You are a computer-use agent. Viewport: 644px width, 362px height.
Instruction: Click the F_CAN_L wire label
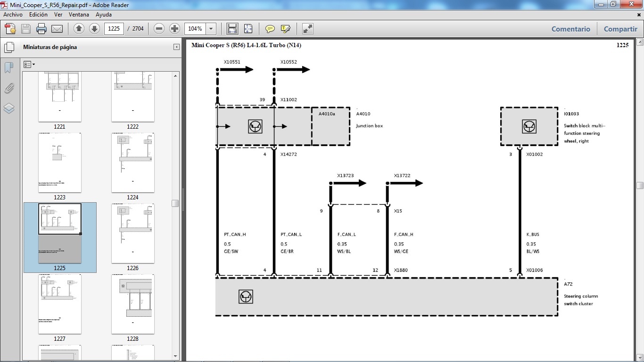[347, 234]
